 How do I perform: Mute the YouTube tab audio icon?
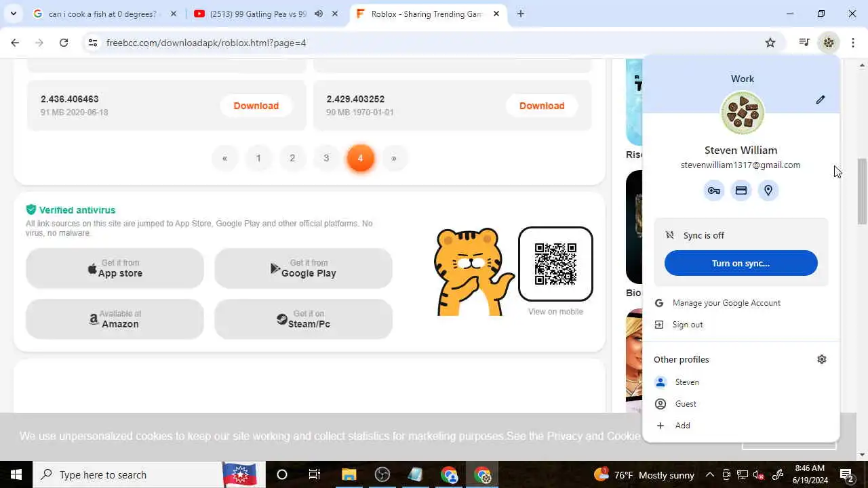tap(319, 14)
